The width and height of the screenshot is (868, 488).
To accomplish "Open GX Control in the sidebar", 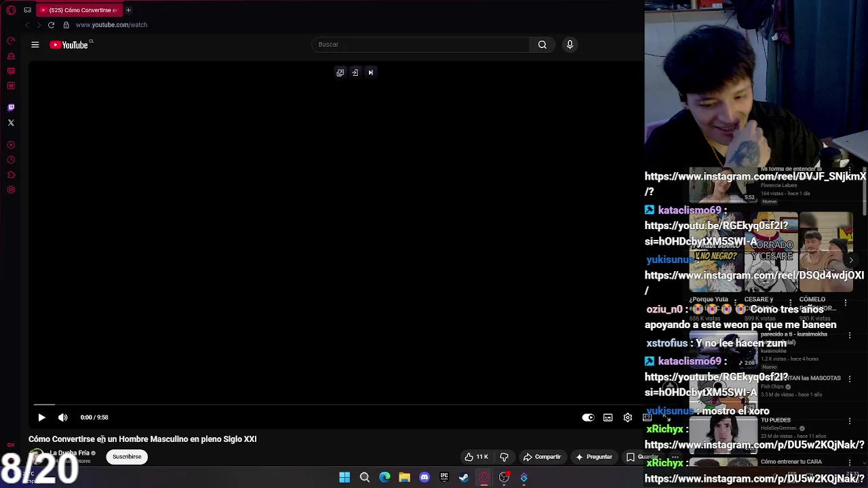I will point(11,41).
